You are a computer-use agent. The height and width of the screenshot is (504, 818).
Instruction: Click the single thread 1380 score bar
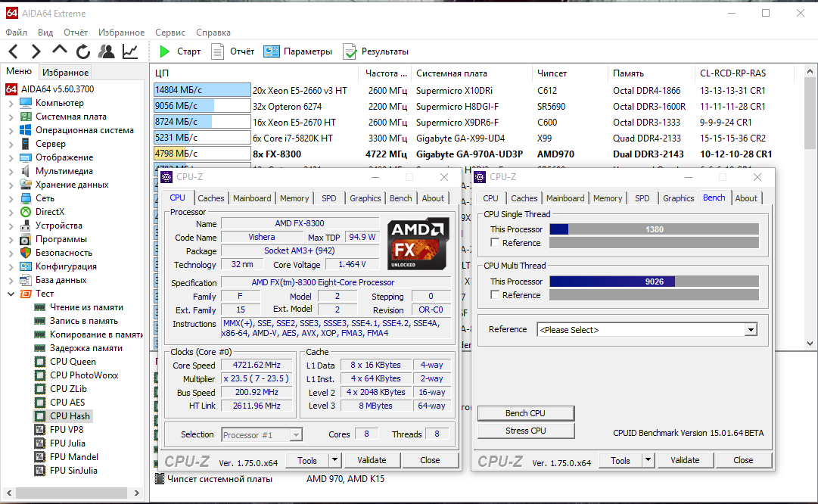click(x=655, y=229)
